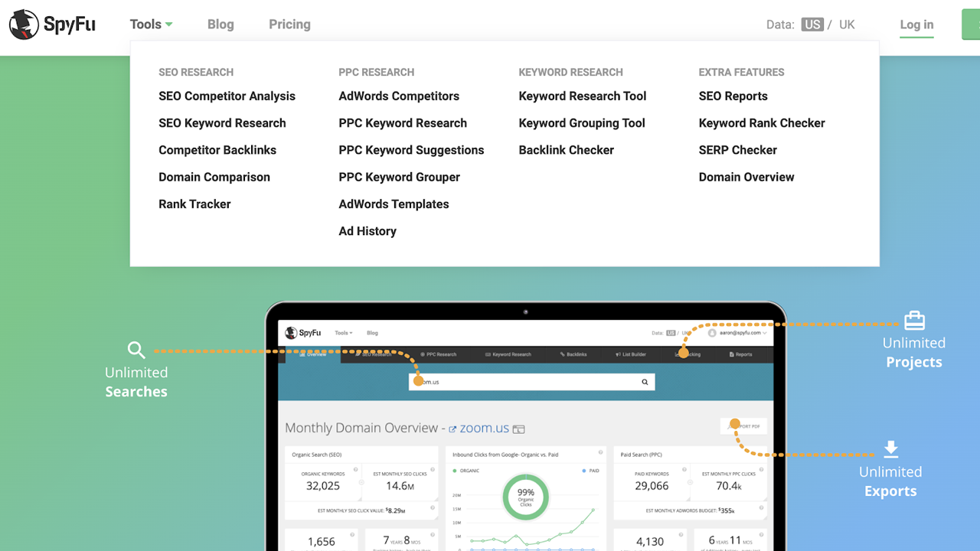Open Domain Overview from Extra Features
The width and height of the screenshot is (980, 551).
(746, 177)
